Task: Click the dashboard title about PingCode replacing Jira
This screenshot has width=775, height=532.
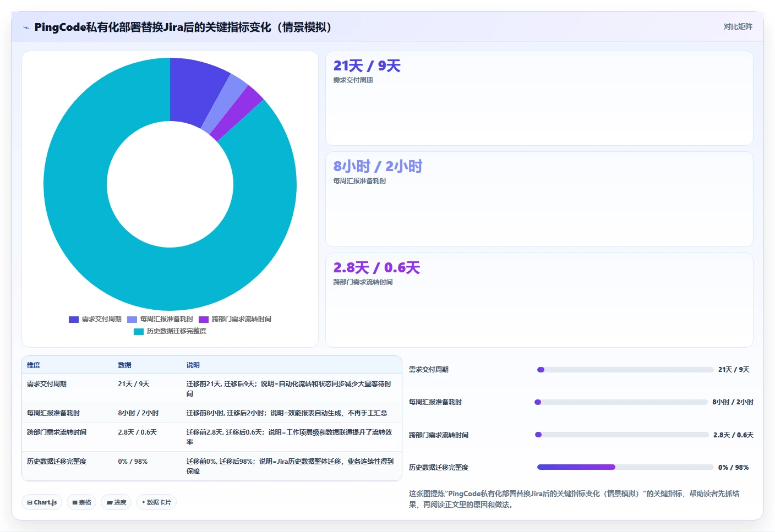Action: pos(183,28)
